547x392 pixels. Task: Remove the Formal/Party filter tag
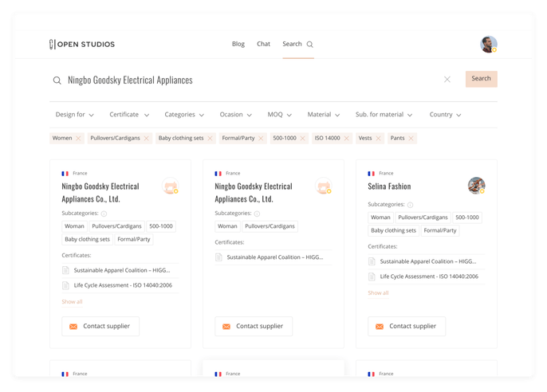point(261,139)
